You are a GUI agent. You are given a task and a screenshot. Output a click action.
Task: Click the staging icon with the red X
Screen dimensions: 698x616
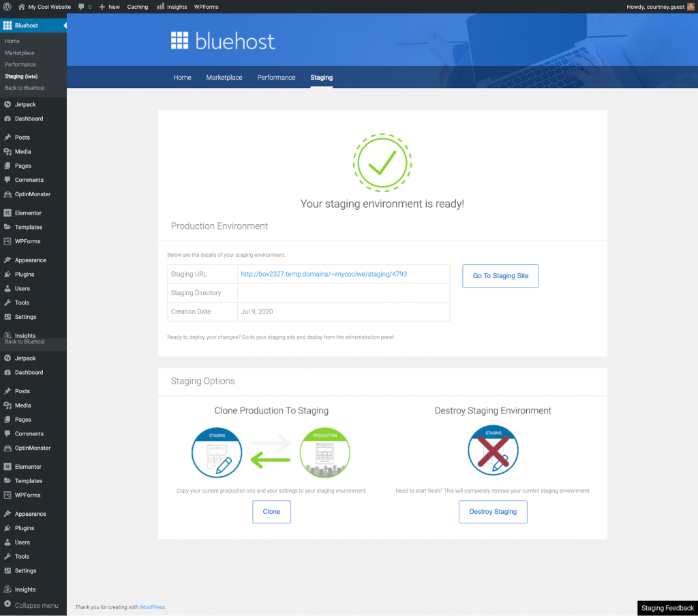point(493,450)
